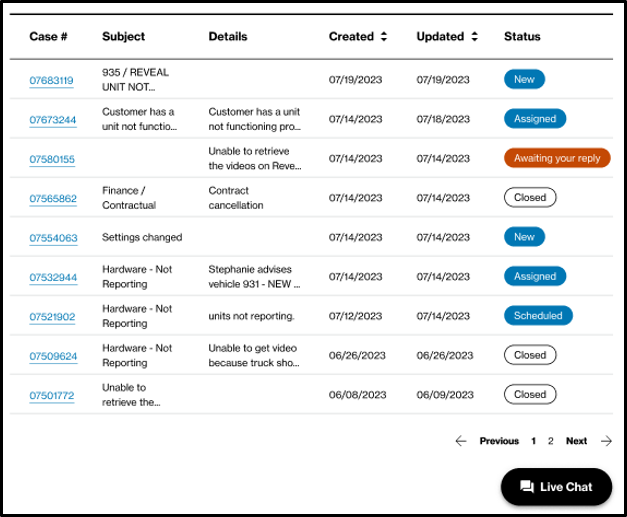Screen dimensions: 627x517
Task: Click the Subject column header
Action: 123,36
